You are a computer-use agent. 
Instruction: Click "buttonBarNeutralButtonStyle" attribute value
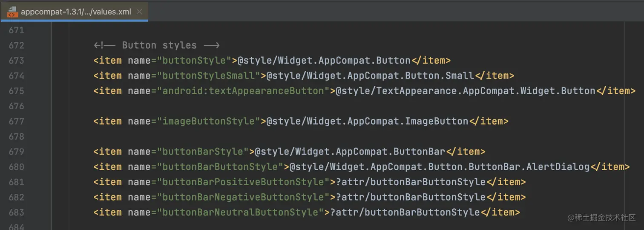[x=240, y=212]
